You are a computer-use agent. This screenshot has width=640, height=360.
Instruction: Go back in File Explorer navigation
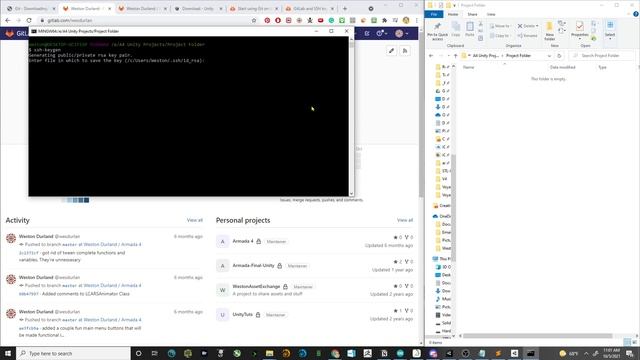tap(431, 56)
